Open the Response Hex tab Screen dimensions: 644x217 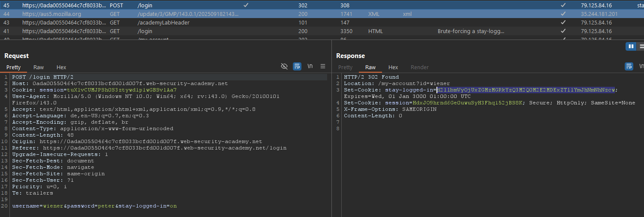pyautogui.click(x=393, y=67)
